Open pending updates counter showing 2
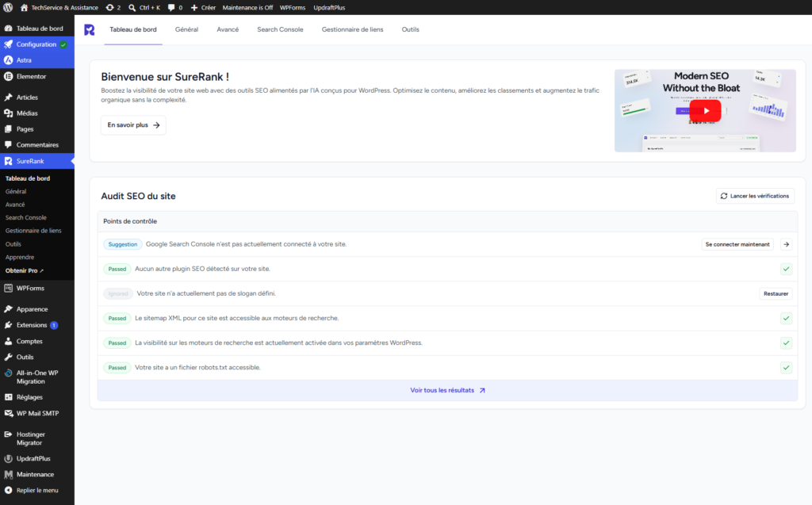812x505 pixels. 113,7
